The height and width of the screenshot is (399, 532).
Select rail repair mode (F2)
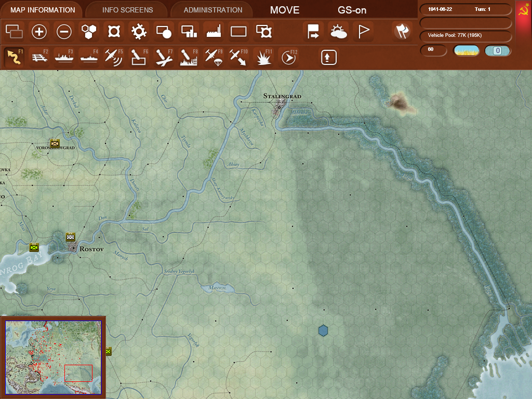click(x=39, y=57)
